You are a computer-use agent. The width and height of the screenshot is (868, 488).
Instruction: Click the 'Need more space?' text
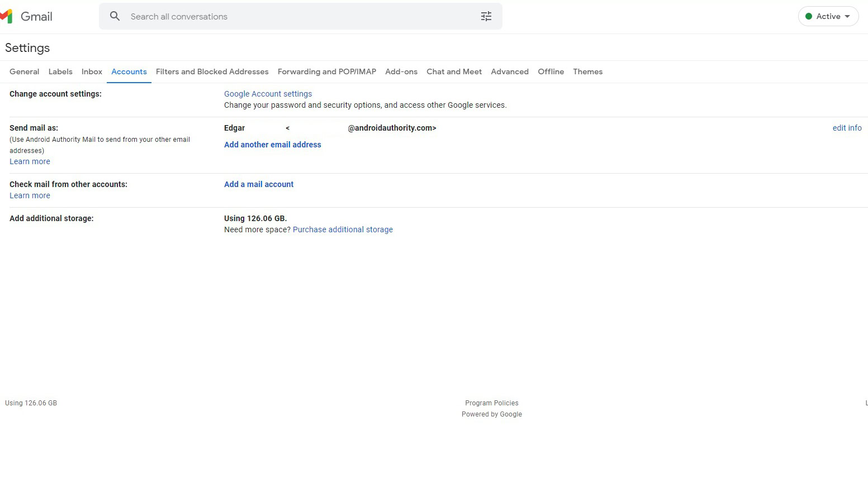[x=257, y=229]
